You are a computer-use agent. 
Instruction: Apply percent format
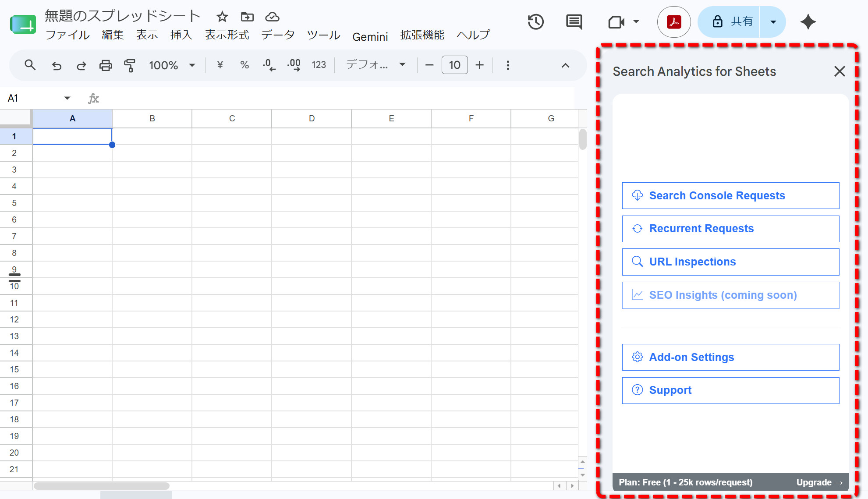[244, 65]
